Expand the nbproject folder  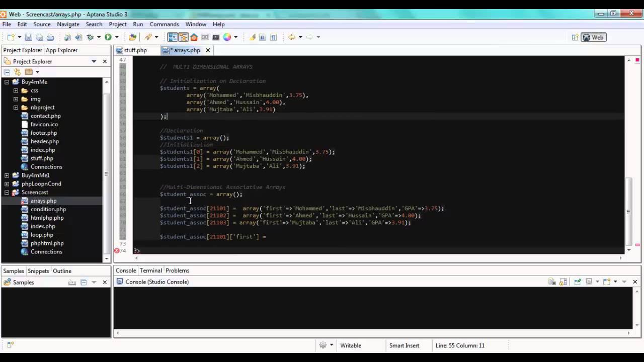16,107
